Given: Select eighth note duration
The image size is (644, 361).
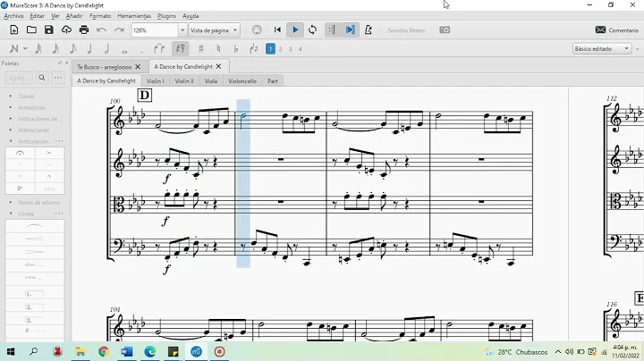Looking at the screenshot, I should [72, 49].
